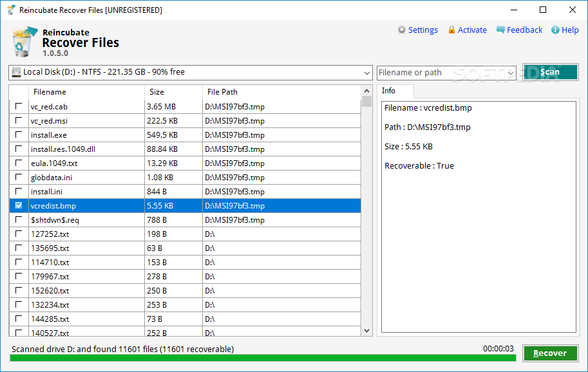Click the Recover button

pyautogui.click(x=550, y=353)
